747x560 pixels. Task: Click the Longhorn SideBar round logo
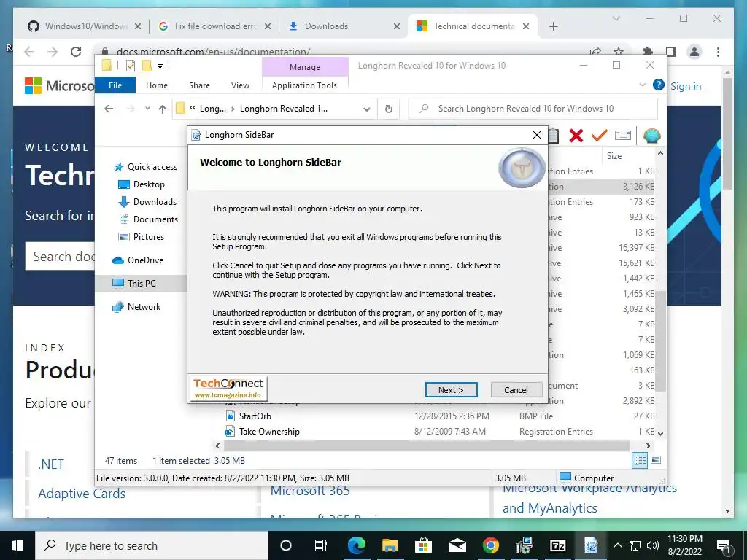522,167
